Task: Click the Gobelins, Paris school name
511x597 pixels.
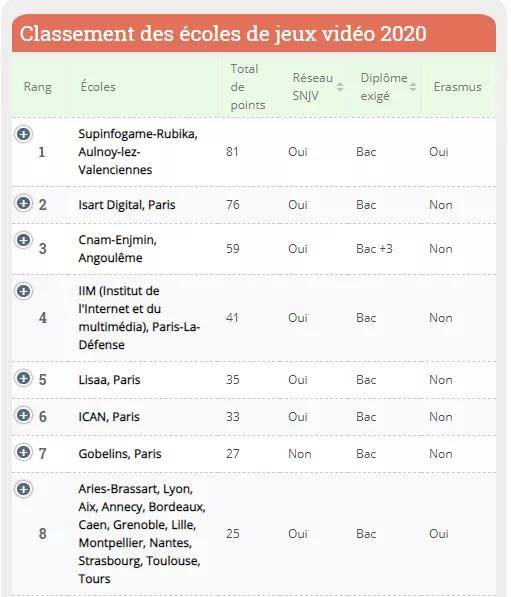Action: pyautogui.click(x=120, y=454)
